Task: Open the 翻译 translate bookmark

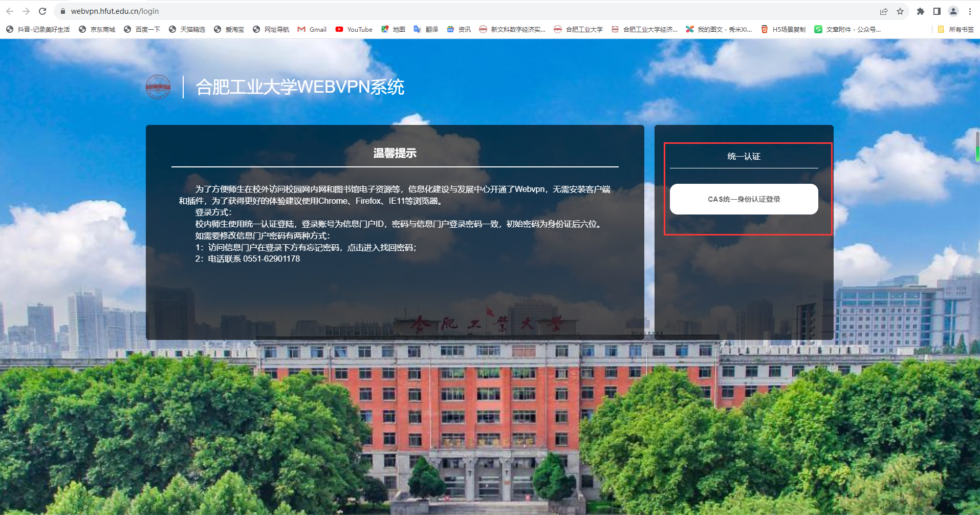Action: tap(426, 30)
